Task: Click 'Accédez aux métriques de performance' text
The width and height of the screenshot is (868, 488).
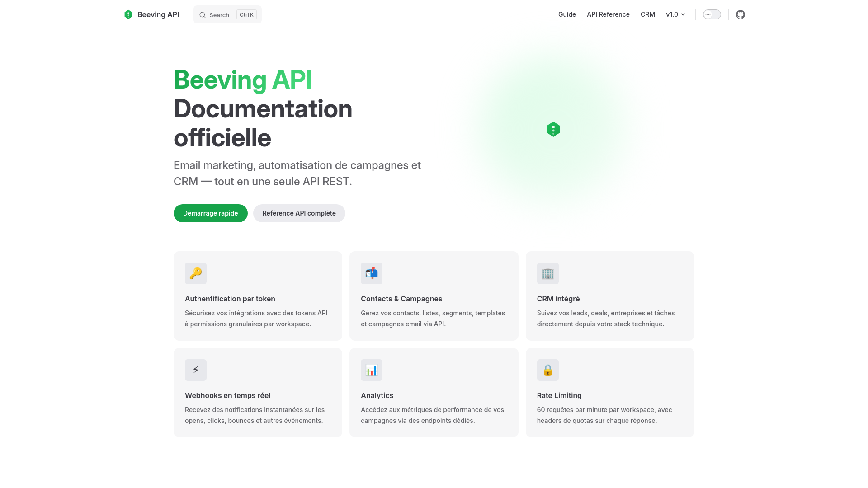Action: [433, 415]
